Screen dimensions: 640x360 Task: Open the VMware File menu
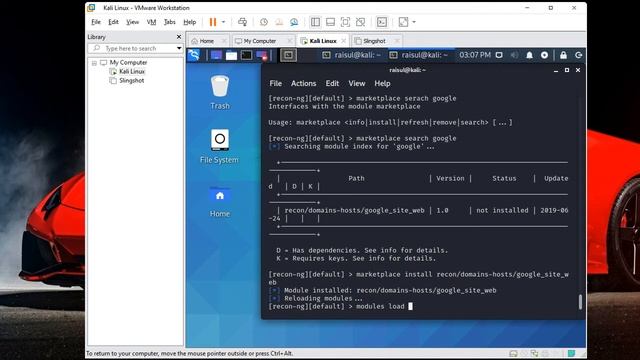(96, 22)
